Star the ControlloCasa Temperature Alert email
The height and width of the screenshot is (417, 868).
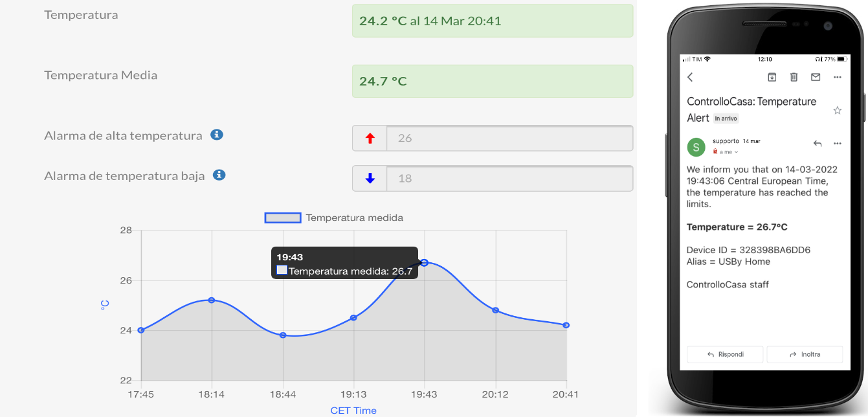(x=837, y=111)
